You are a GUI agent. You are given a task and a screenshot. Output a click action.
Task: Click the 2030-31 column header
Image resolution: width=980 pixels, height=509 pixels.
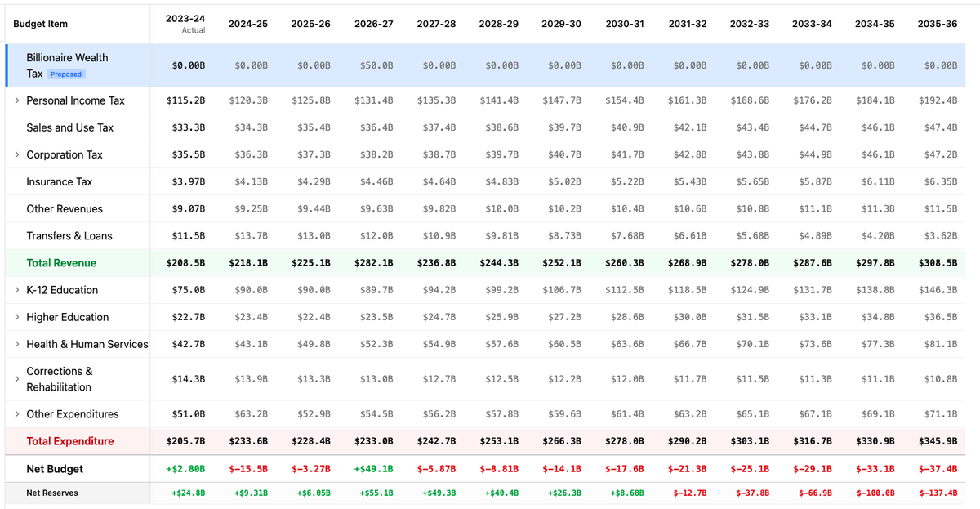[625, 24]
